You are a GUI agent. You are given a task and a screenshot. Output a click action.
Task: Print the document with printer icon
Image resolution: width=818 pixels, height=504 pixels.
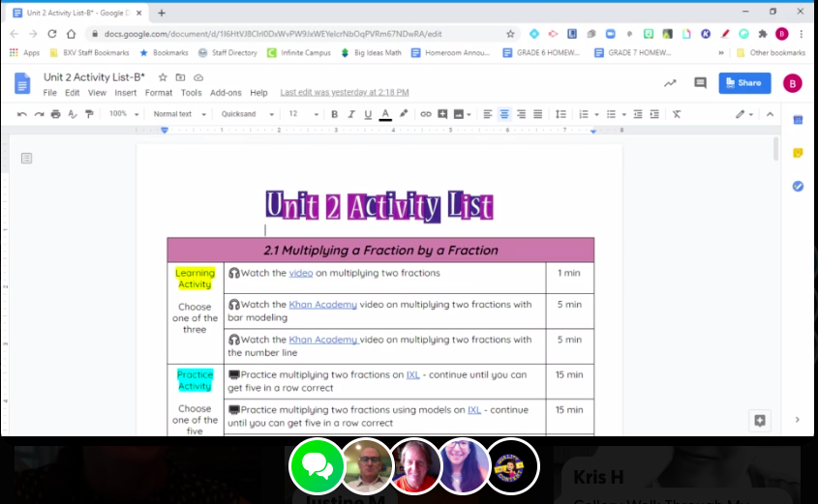[x=55, y=114]
